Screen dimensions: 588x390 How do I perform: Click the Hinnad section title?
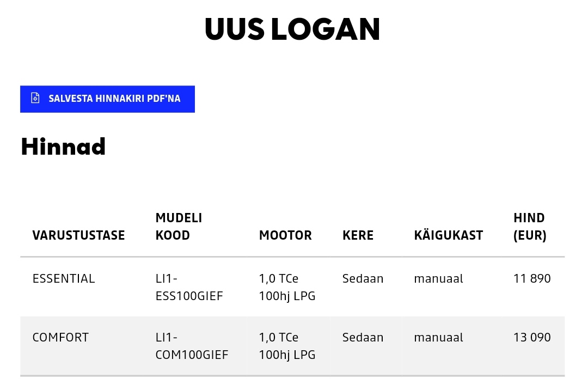tap(63, 146)
